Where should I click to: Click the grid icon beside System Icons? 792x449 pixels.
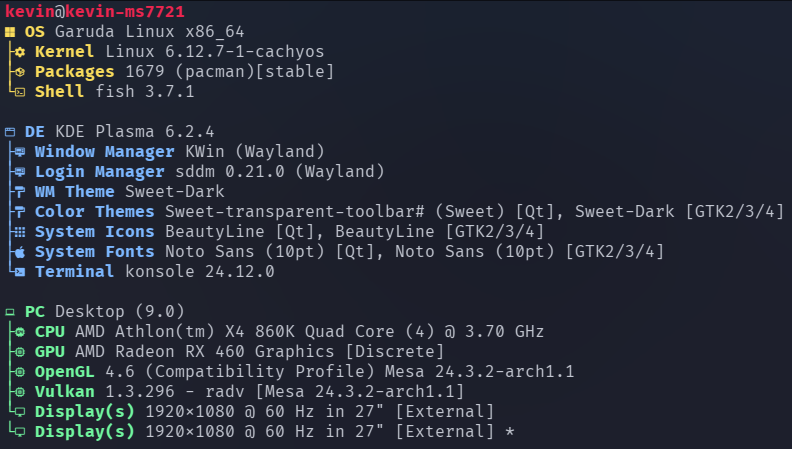(x=20, y=232)
